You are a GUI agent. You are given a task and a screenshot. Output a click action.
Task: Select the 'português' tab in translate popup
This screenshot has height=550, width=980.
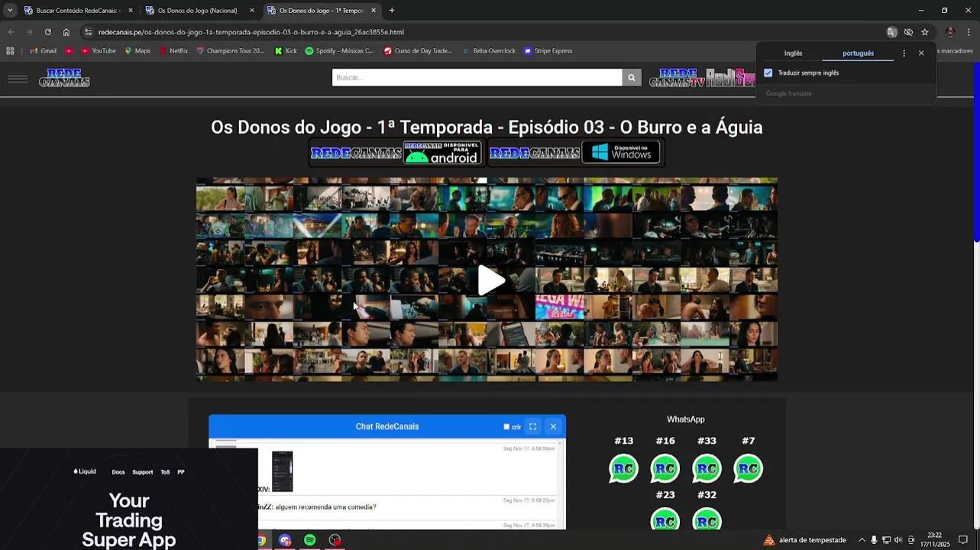858,53
